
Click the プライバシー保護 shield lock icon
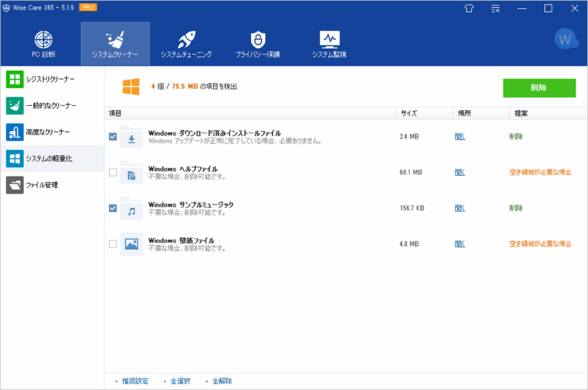(x=258, y=39)
